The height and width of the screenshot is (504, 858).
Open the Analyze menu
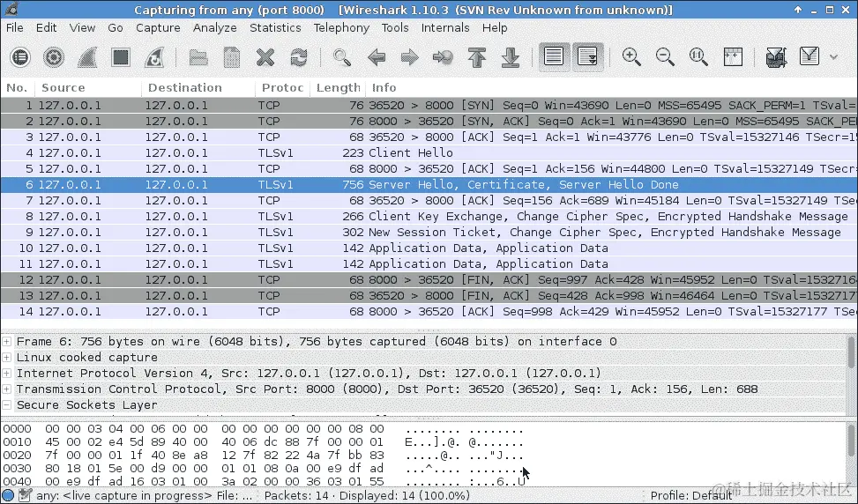[215, 28]
